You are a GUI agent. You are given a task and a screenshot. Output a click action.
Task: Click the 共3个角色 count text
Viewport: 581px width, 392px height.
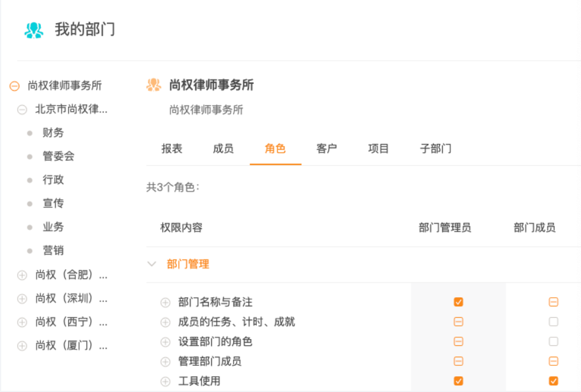(173, 187)
